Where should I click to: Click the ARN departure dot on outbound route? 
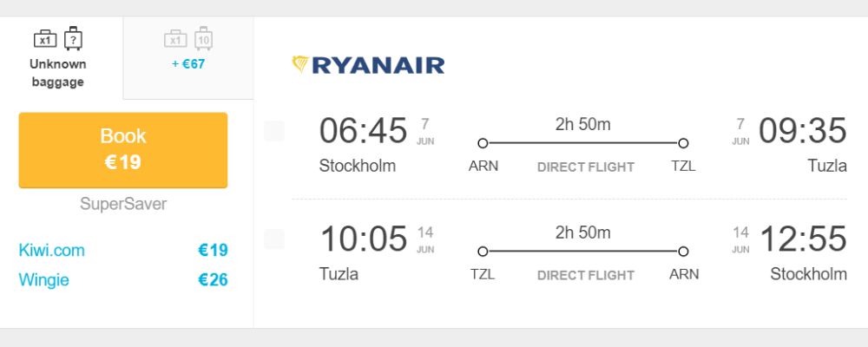click(483, 143)
